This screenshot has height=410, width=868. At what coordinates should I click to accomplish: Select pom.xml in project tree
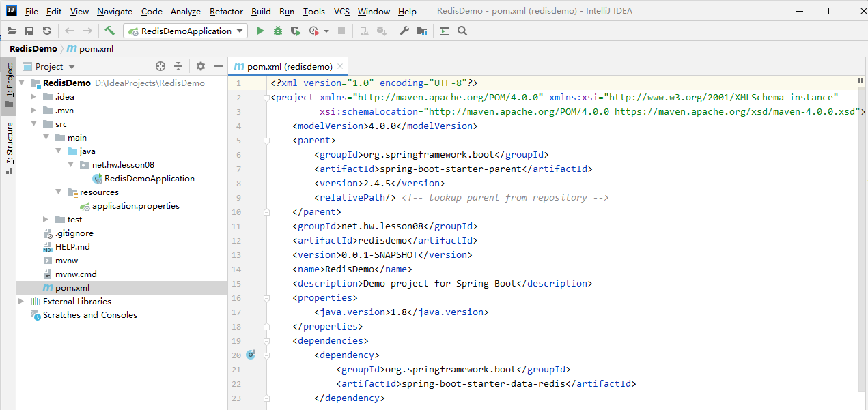(72, 287)
